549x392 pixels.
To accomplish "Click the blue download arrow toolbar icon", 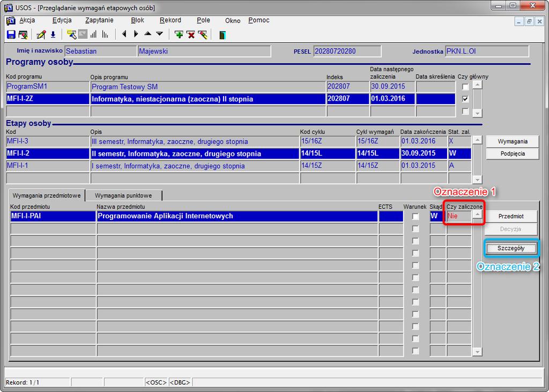I will click(x=53, y=34).
